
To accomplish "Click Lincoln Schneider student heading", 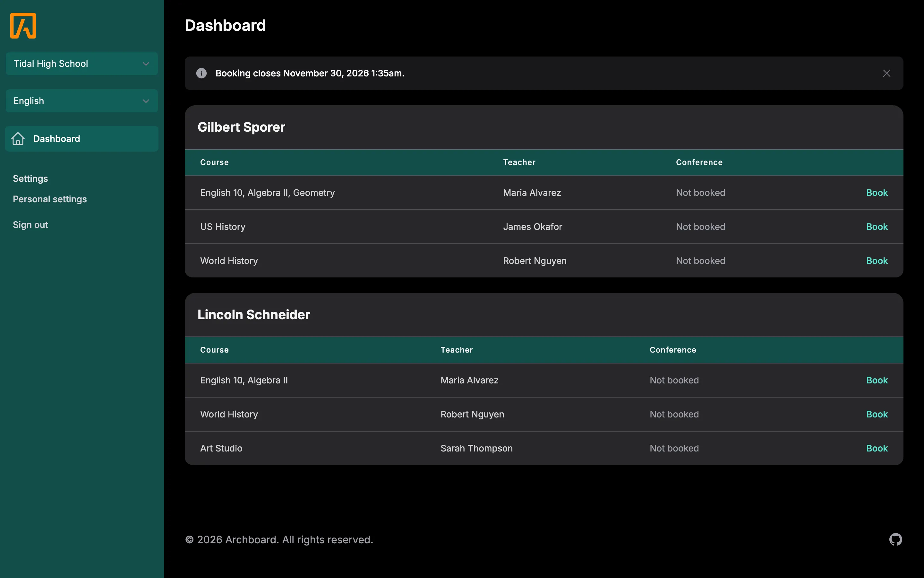I will pyautogui.click(x=253, y=315).
